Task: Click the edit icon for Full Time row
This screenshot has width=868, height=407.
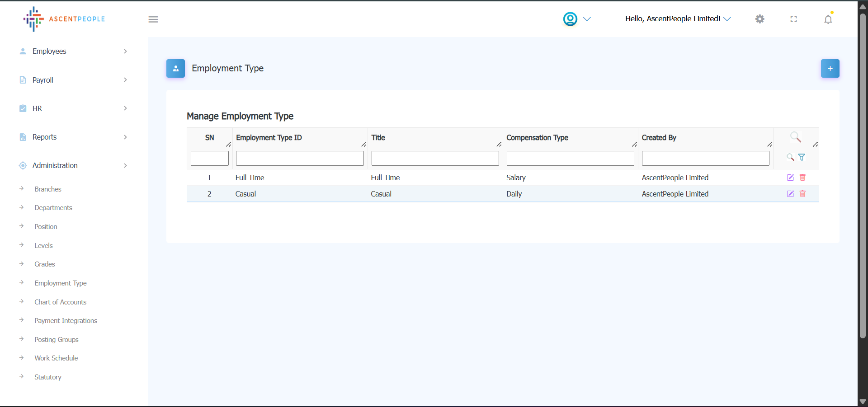Action: (x=790, y=178)
